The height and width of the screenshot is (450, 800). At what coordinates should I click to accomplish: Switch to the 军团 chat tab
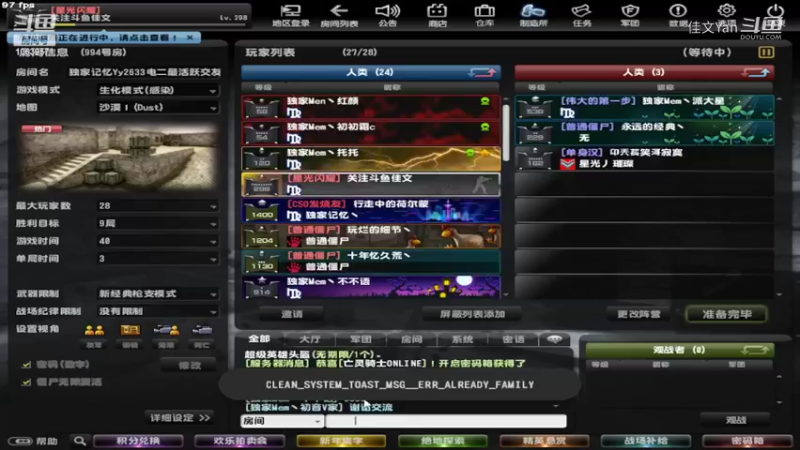pyautogui.click(x=361, y=339)
